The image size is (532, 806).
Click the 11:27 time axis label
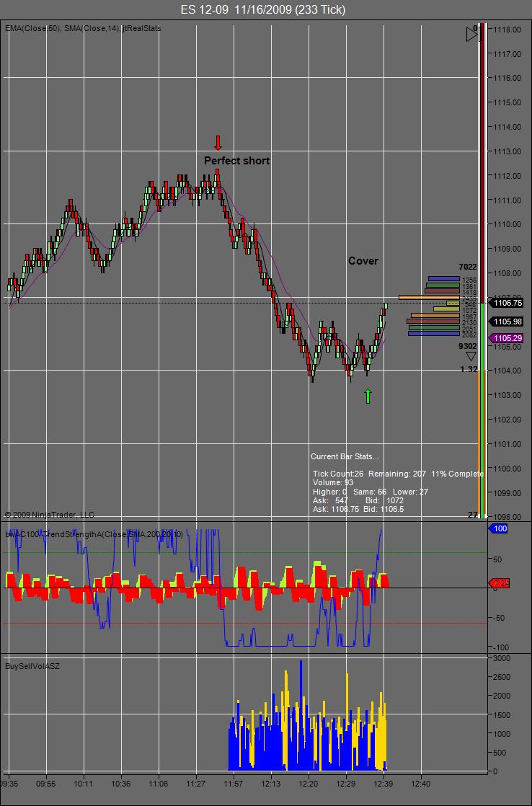[x=196, y=785]
